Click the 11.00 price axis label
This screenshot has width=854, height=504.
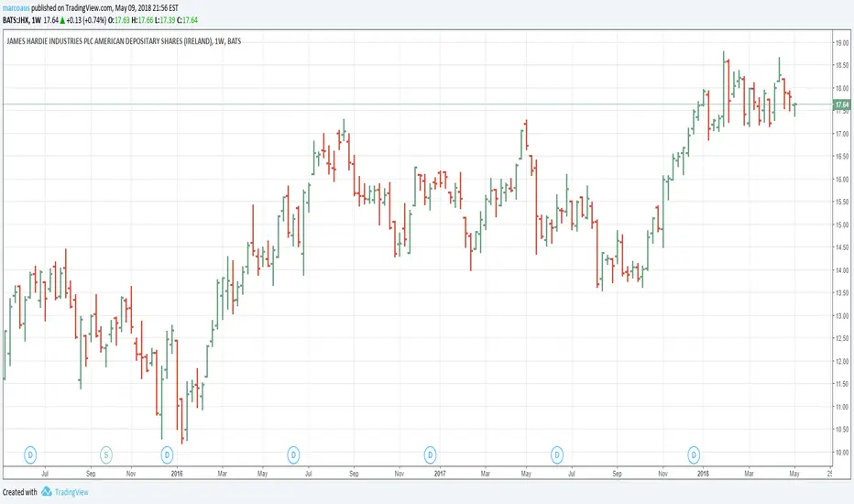(842, 407)
